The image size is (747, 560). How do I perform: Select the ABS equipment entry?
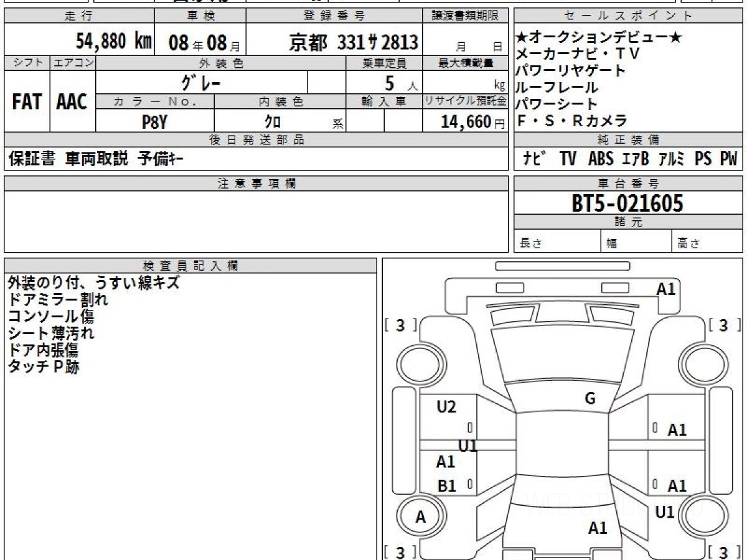pyautogui.click(x=601, y=159)
